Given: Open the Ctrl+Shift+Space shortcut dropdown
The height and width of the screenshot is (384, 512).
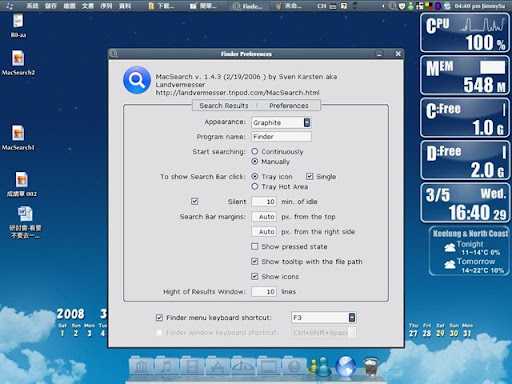Looking at the screenshot, I should [324, 332].
